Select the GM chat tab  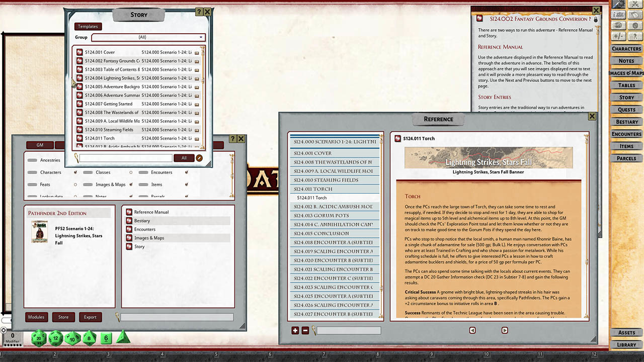(x=39, y=144)
